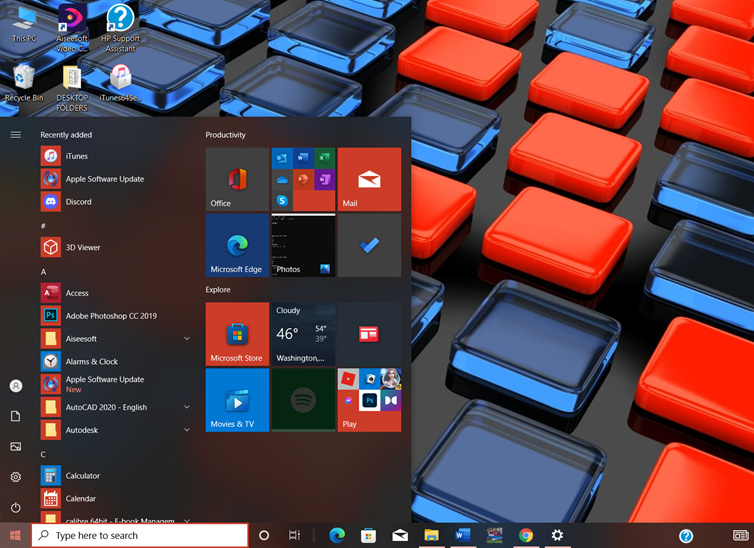Screen dimensions: 754x548
Task: Open Settings gear on taskbar
Action: click(x=557, y=535)
